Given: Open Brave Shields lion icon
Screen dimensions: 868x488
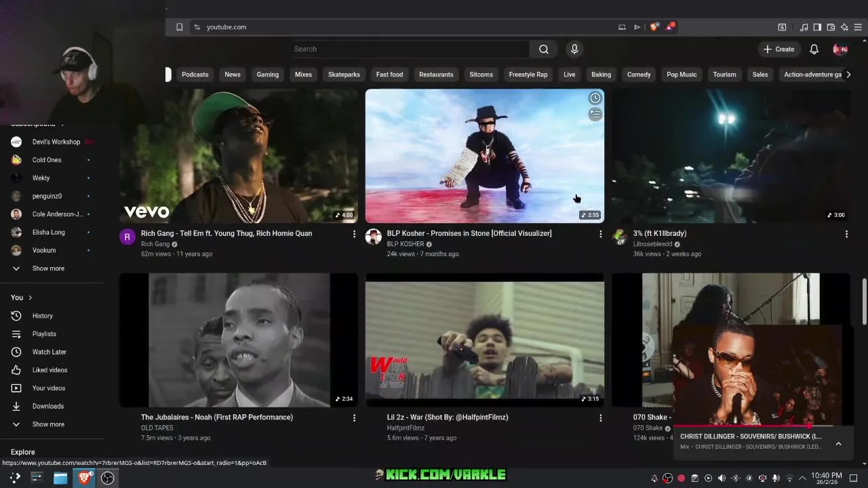Looking at the screenshot, I should pyautogui.click(x=654, y=27).
